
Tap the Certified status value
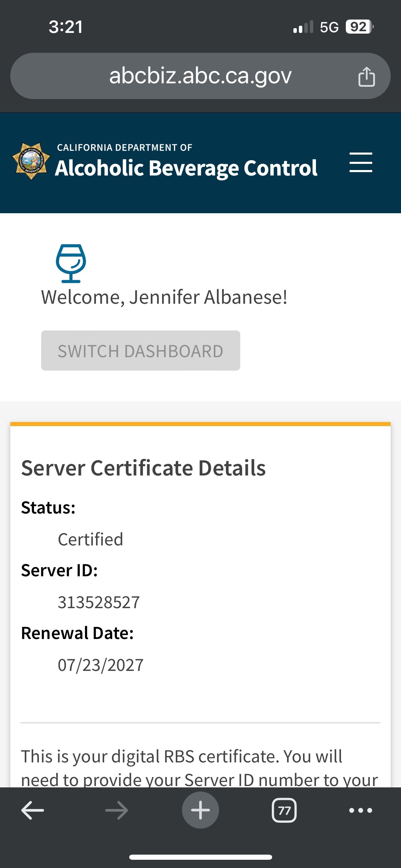90,539
